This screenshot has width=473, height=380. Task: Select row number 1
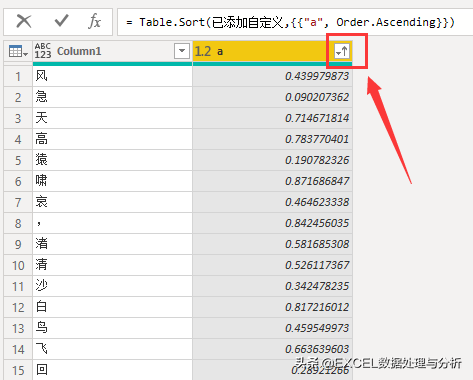tap(18, 77)
